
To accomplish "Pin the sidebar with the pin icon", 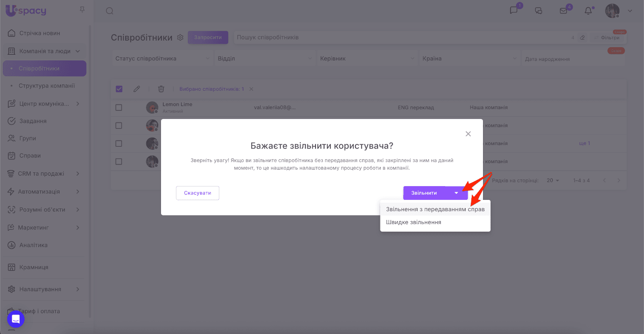I will click(x=82, y=9).
